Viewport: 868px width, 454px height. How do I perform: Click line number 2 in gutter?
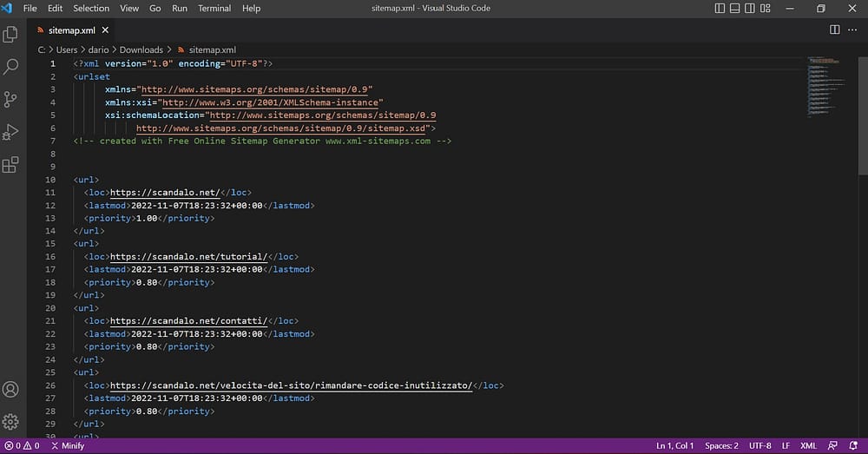click(53, 77)
